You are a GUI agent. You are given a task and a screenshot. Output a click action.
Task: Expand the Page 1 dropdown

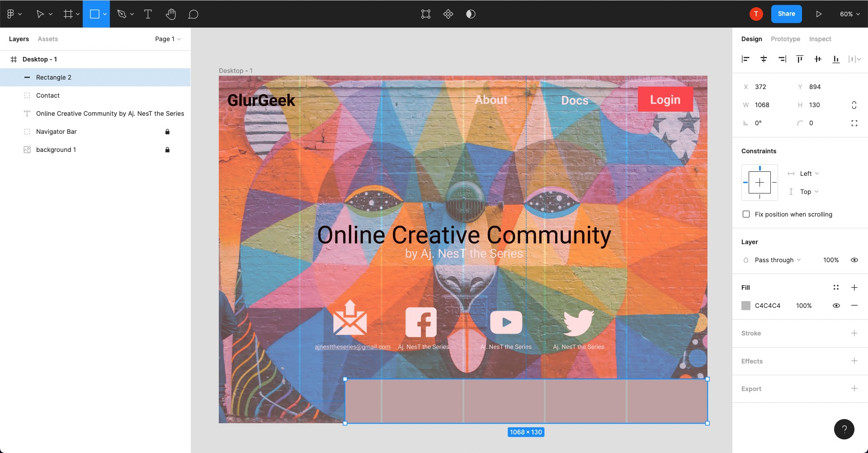[168, 39]
